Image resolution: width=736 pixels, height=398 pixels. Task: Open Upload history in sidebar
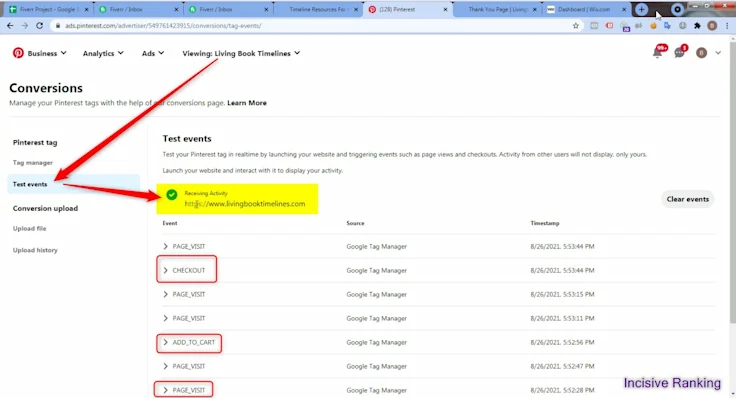pos(35,250)
